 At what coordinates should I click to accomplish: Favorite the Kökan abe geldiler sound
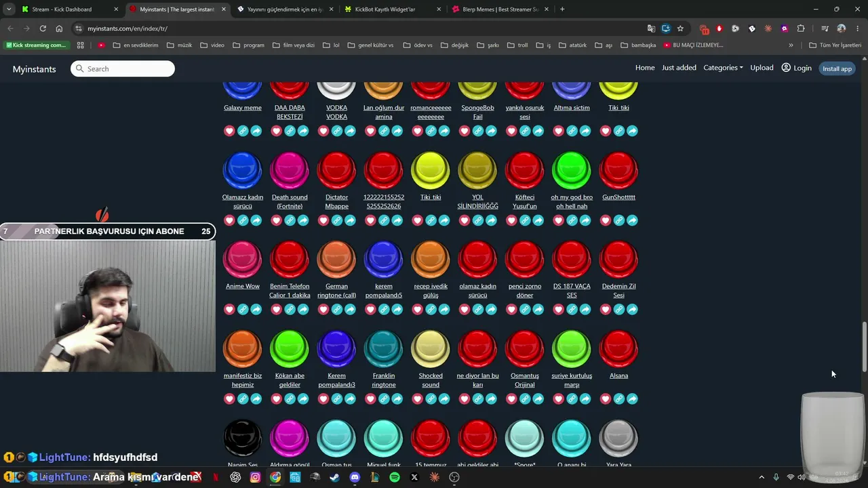pyautogui.click(x=277, y=399)
